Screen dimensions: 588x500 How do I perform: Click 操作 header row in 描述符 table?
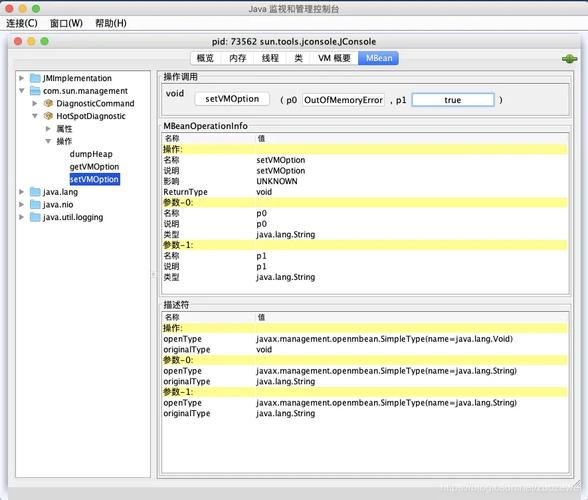365,328
